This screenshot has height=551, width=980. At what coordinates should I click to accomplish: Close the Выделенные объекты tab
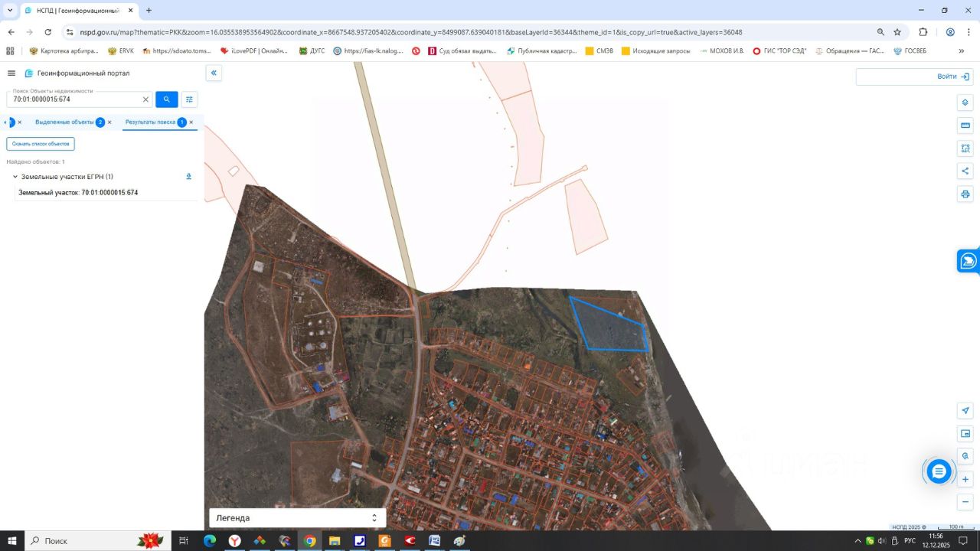(109, 122)
